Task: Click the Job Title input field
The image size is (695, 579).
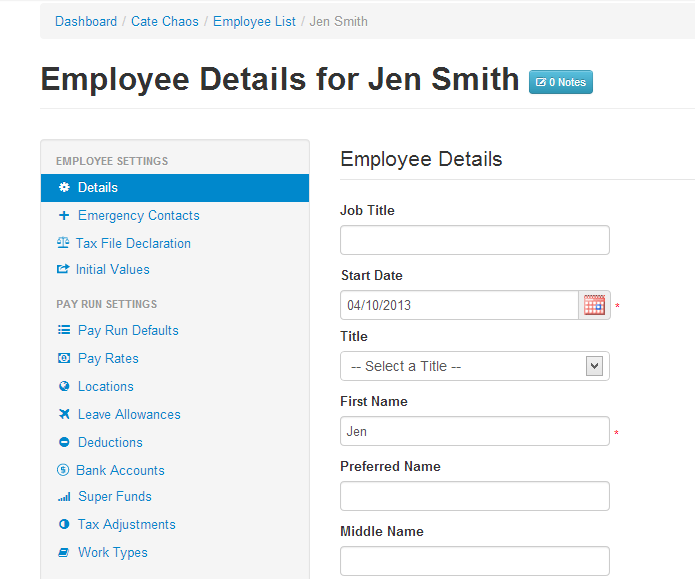Action: pyautogui.click(x=475, y=240)
